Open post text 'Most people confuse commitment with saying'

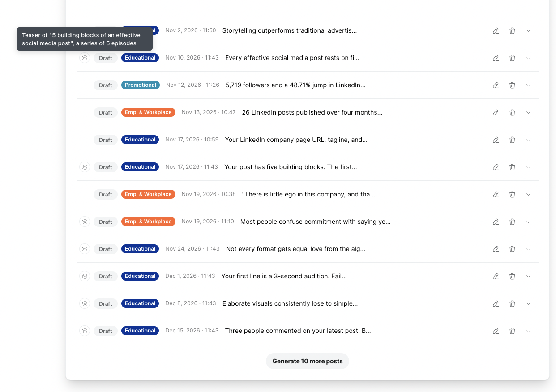[x=316, y=222]
